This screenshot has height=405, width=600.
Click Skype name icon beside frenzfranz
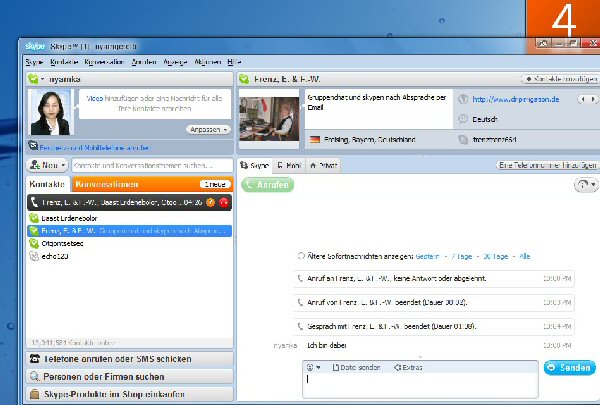click(463, 140)
